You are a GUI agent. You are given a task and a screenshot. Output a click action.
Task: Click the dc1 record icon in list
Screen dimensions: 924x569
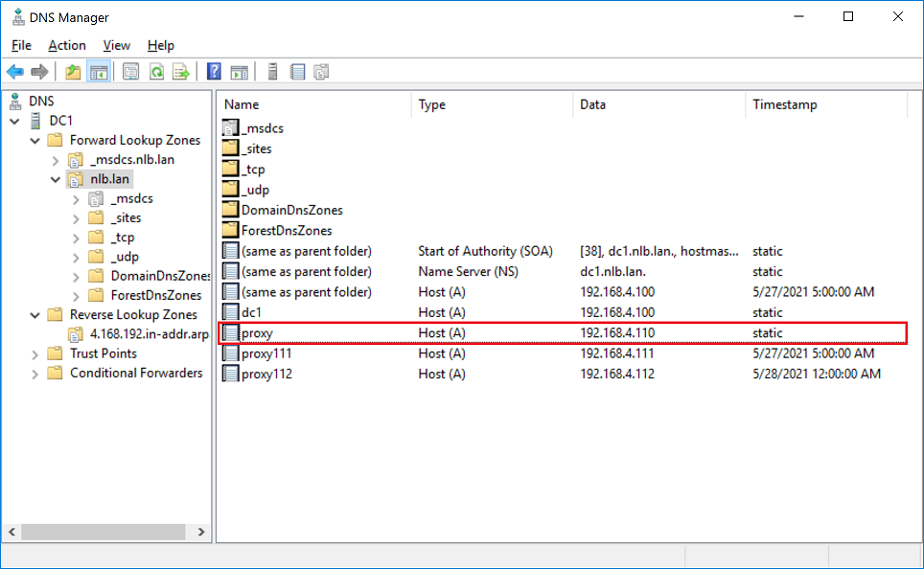(230, 312)
